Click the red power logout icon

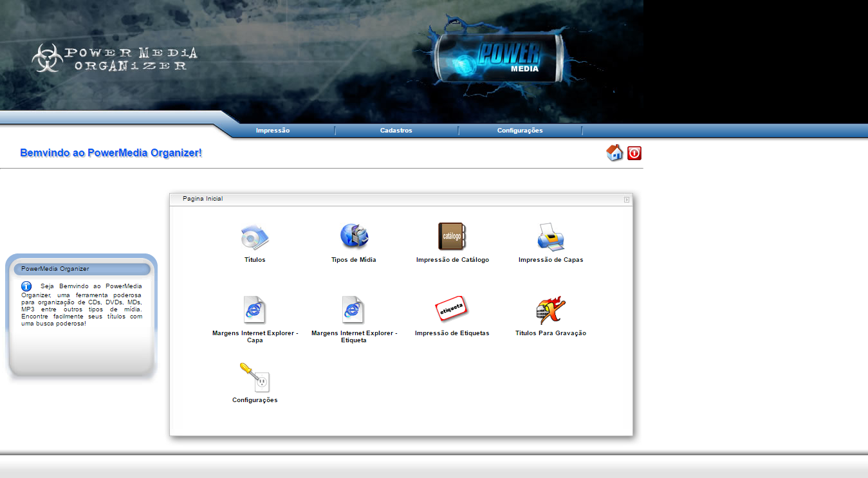click(x=634, y=153)
